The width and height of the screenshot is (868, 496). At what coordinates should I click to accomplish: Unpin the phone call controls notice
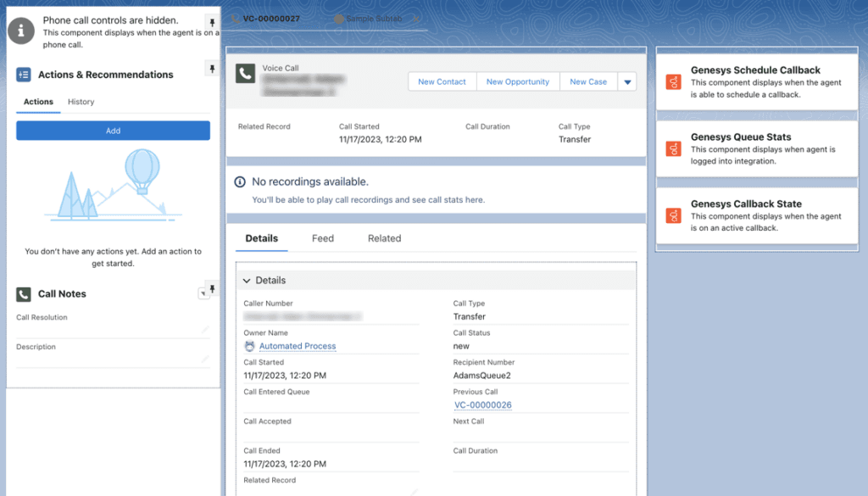(x=212, y=21)
